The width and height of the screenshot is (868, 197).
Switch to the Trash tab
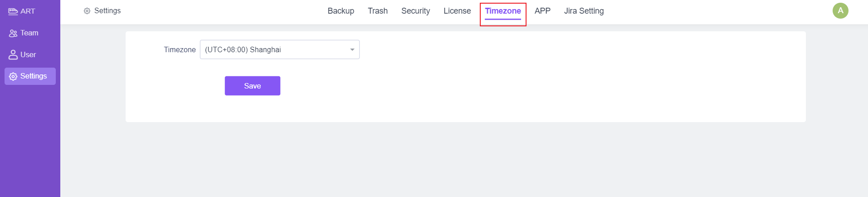tap(378, 11)
